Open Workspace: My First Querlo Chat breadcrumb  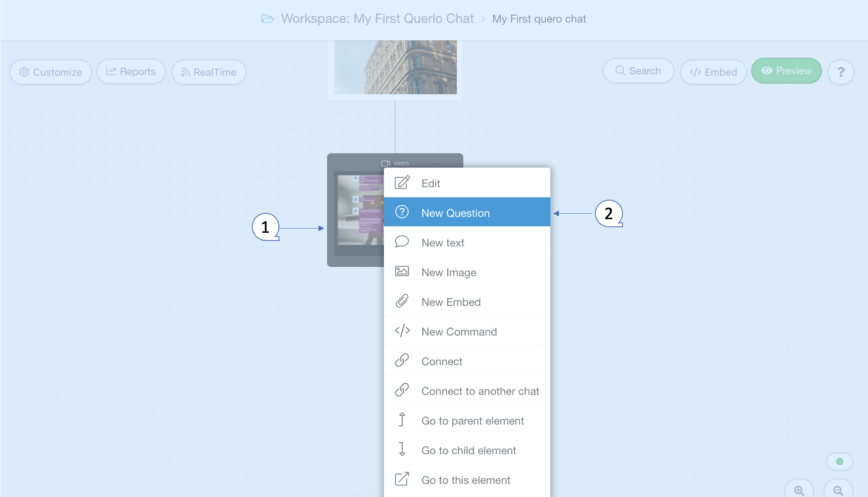[x=377, y=19]
